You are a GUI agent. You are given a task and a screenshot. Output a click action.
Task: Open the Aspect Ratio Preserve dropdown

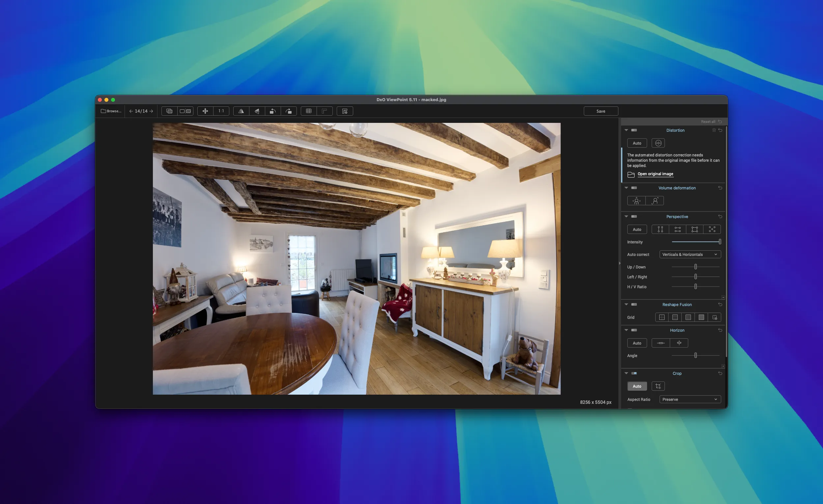690,400
